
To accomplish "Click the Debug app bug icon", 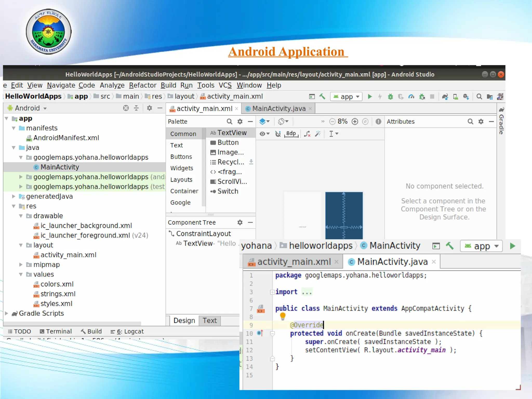I will coord(390,97).
